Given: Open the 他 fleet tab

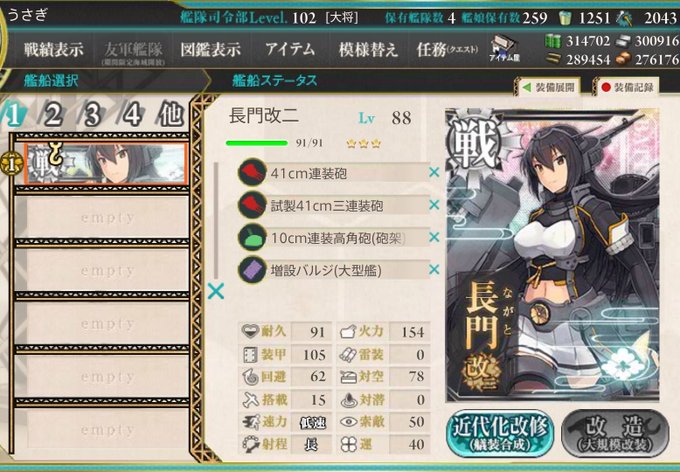Looking at the screenshot, I should click(170, 115).
